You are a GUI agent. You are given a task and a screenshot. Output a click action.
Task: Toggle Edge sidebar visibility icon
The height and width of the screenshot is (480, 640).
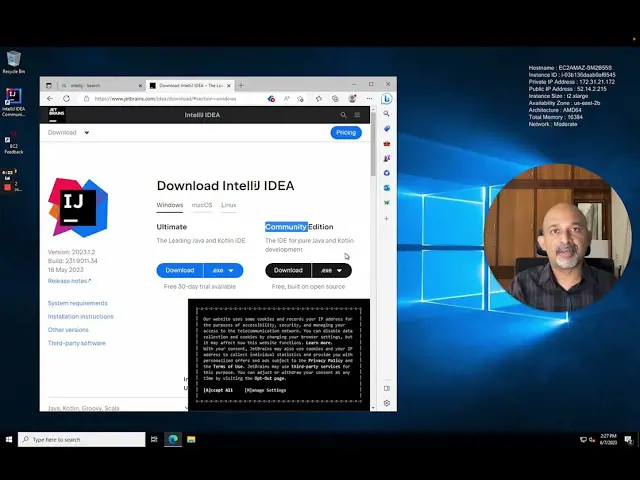click(x=387, y=388)
